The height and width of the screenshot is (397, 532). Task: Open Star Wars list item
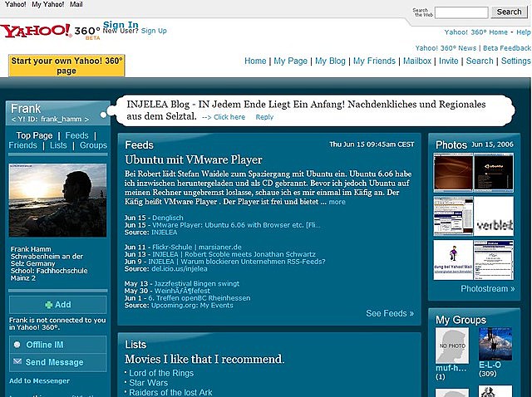pyautogui.click(x=148, y=383)
